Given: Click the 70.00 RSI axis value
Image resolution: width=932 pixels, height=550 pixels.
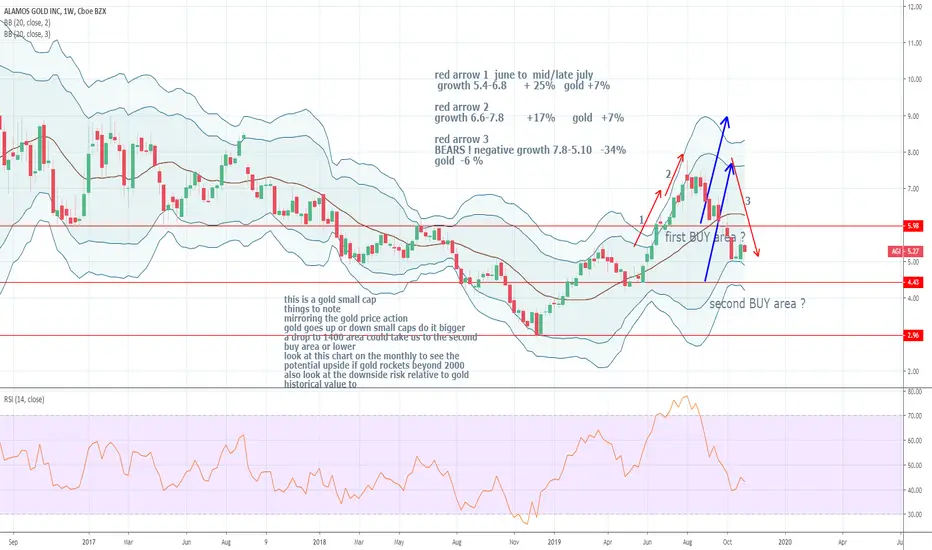Looking at the screenshot, I should click(914, 416).
